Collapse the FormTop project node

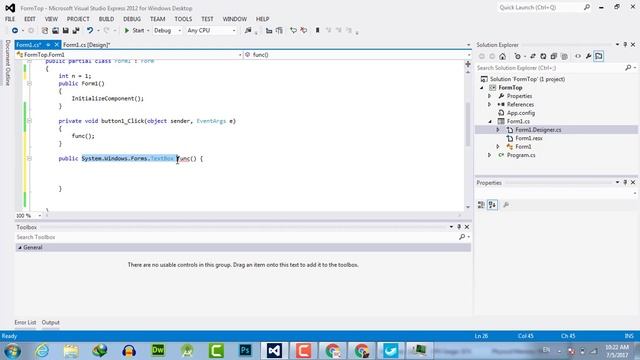click(x=482, y=88)
